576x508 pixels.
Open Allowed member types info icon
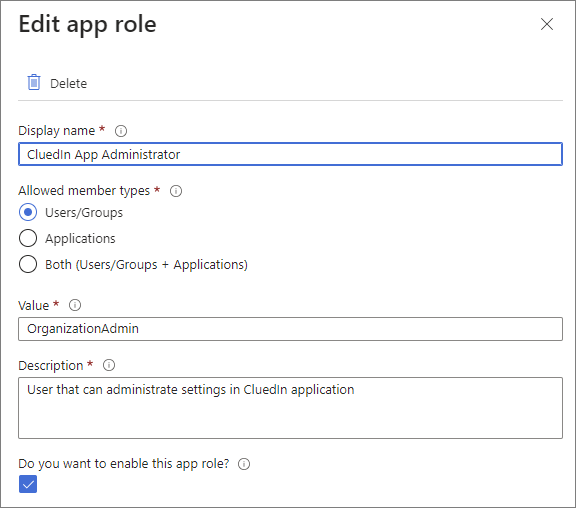176,191
